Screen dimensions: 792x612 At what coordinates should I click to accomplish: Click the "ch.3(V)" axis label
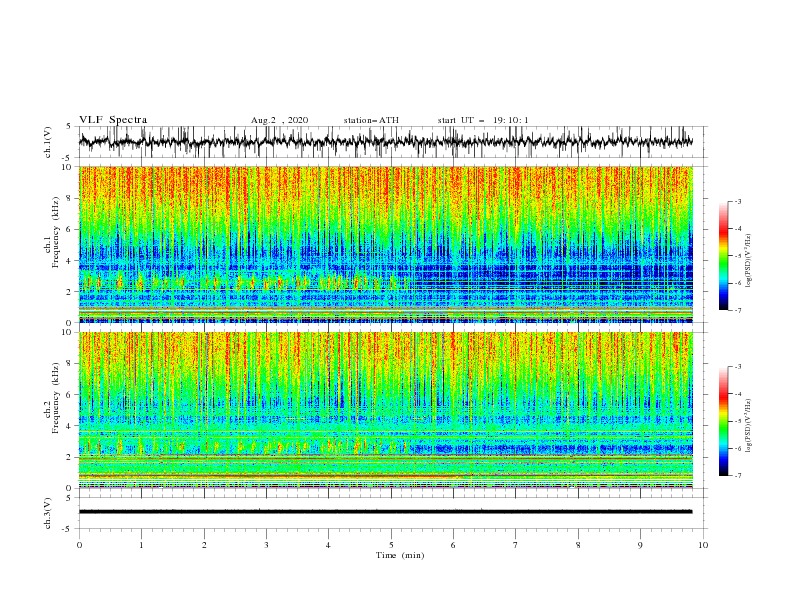(48, 513)
